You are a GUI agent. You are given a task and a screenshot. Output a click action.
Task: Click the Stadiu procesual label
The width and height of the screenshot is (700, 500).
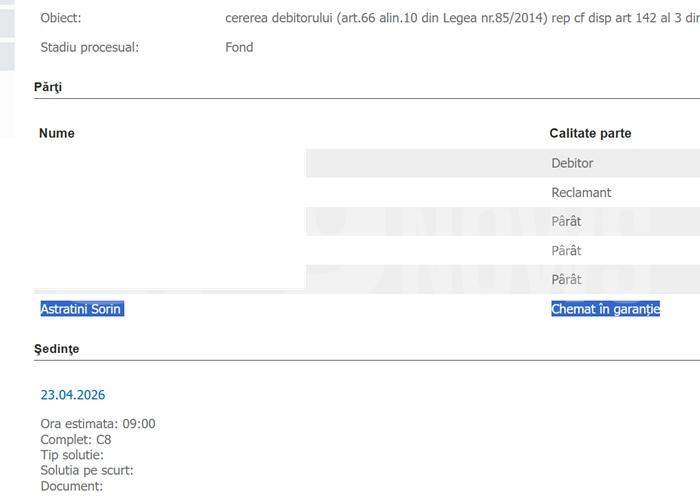coord(90,47)
